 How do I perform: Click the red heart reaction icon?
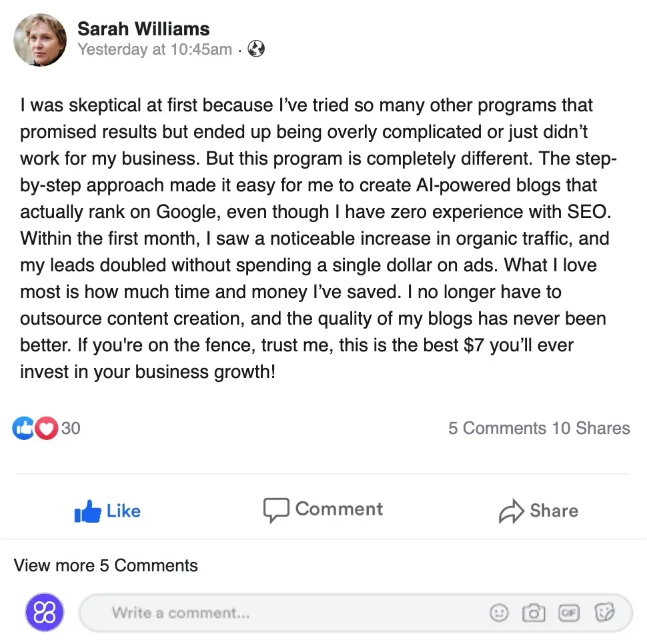46,428
